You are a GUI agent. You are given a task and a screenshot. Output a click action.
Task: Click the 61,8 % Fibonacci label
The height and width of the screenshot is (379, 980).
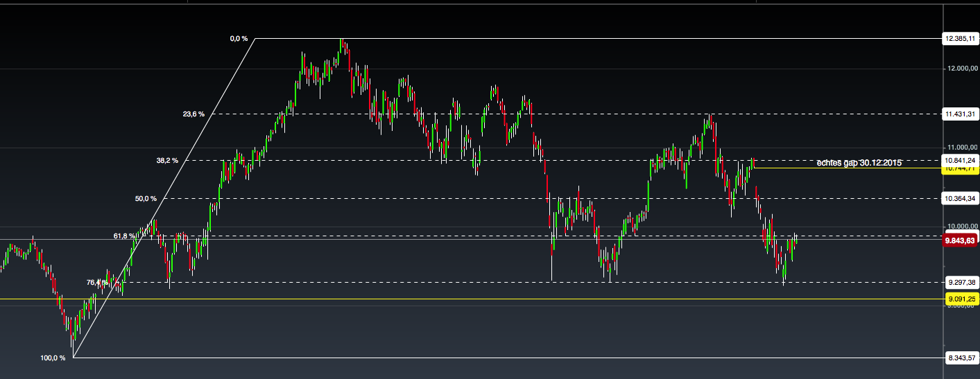pos(124,236)
